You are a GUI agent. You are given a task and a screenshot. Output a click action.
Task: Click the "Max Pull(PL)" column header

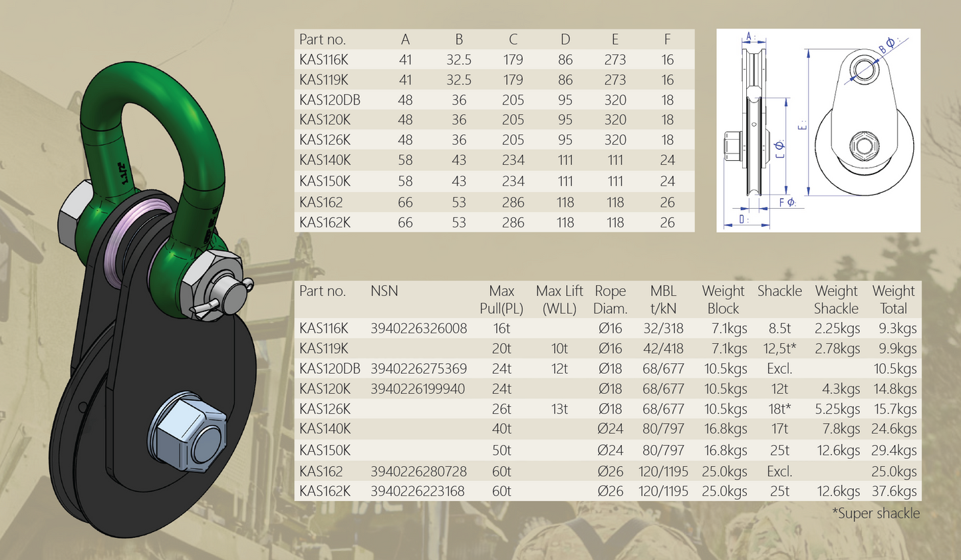coord(501,300)
